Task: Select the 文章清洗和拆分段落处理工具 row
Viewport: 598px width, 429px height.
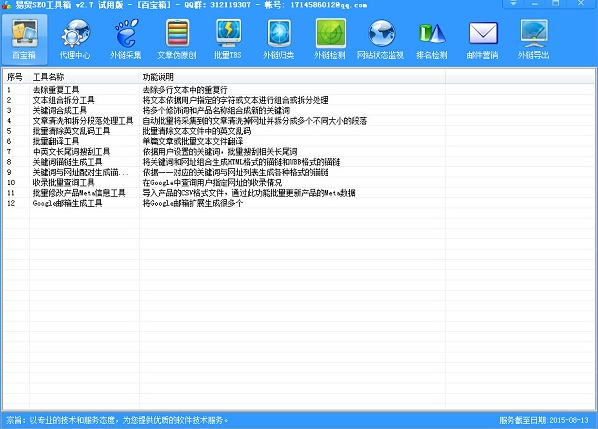Action: (299, 121)
